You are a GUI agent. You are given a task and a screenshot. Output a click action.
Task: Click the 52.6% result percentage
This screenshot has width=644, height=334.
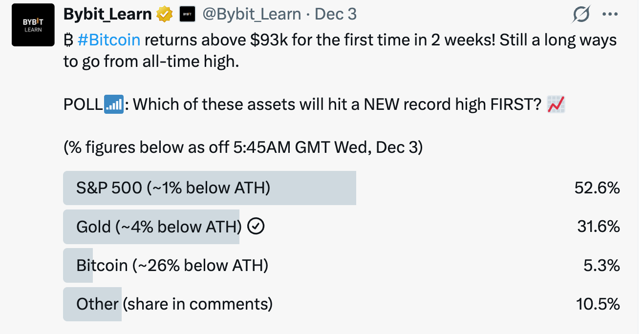(597, 188)
